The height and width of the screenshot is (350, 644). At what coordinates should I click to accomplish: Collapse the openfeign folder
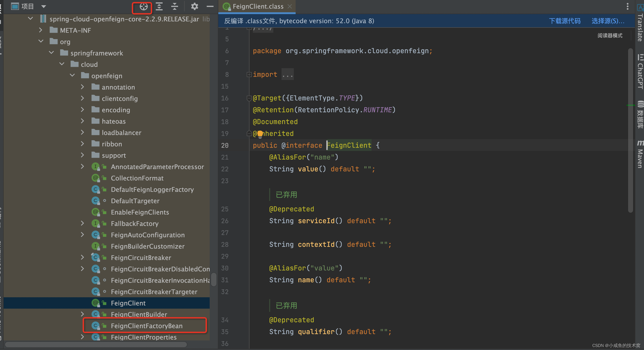[72, 75]
